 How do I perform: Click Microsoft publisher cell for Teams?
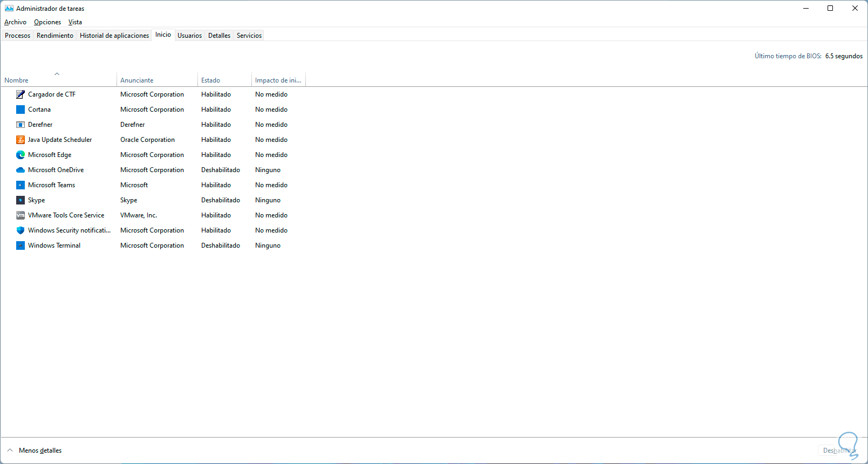(x=134, y=185)
